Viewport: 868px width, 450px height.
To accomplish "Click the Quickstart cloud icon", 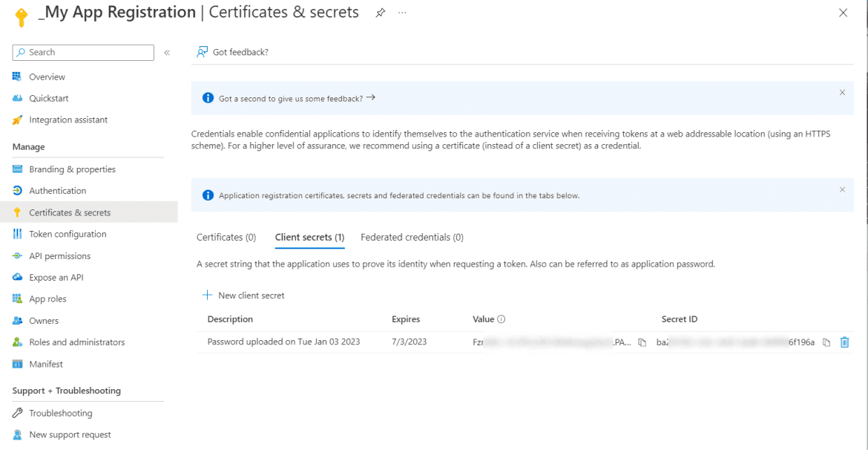I will [x=17, y=98].
